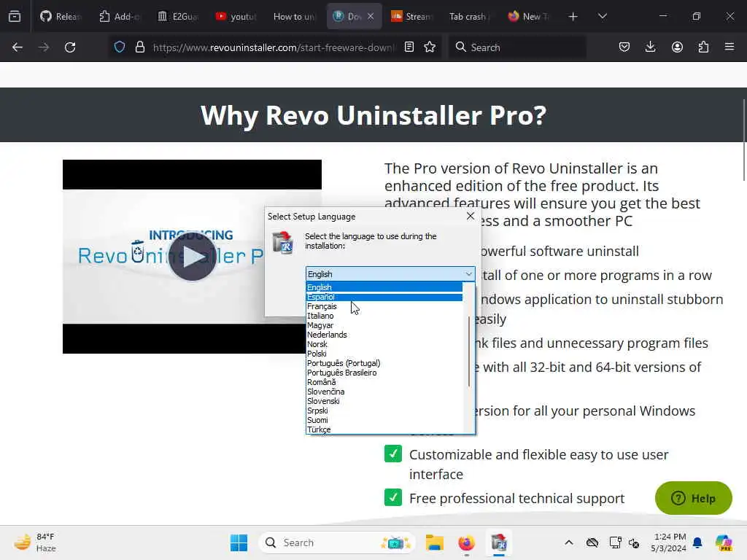This screenshot has height=560, width=747.
Task: Open Pocket save icon
Action: (624, 47)
